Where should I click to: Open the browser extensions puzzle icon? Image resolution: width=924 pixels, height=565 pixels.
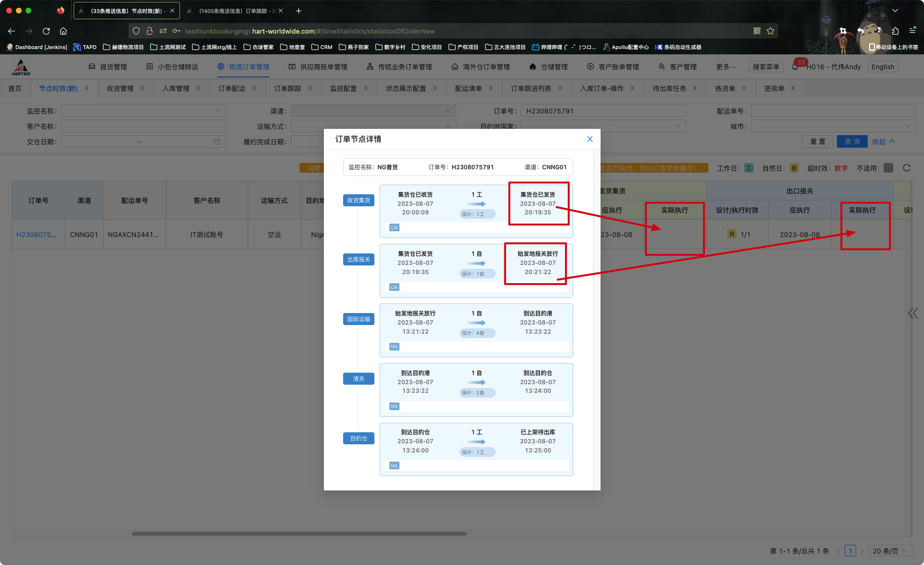tap(895, 31)
